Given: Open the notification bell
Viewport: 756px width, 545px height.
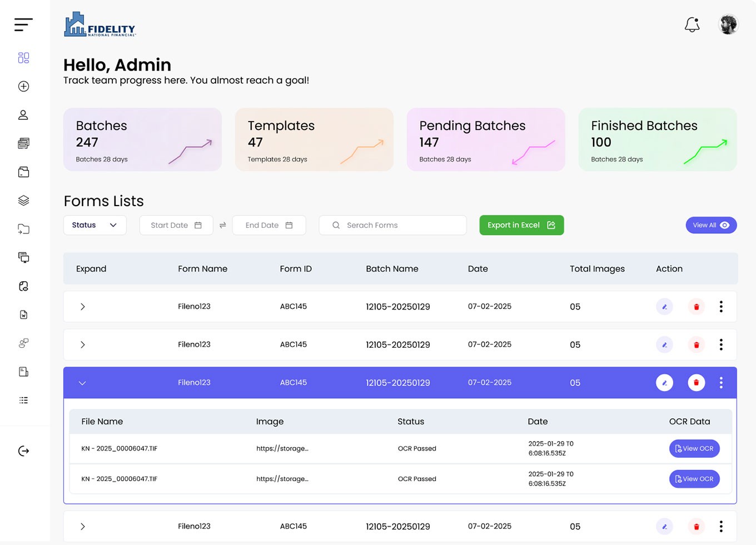Looking at the screenshot, I should click(692, 24).
